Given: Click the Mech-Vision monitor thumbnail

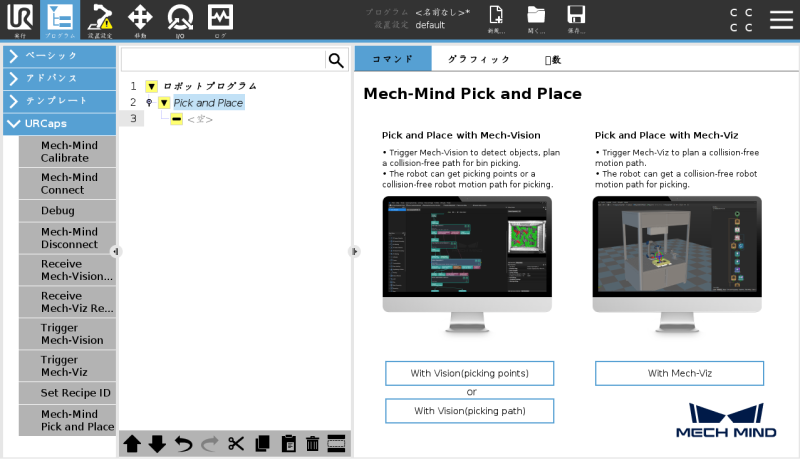Looking at the screenshot, I should tap(467, 264).
